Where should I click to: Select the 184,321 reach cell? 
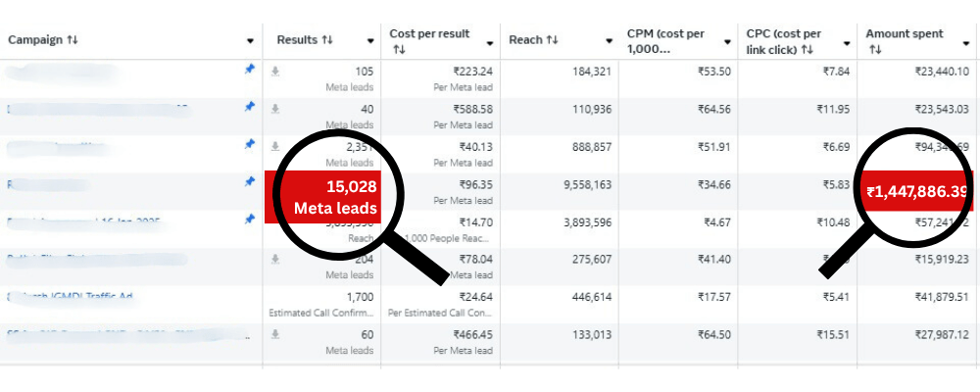591,72
